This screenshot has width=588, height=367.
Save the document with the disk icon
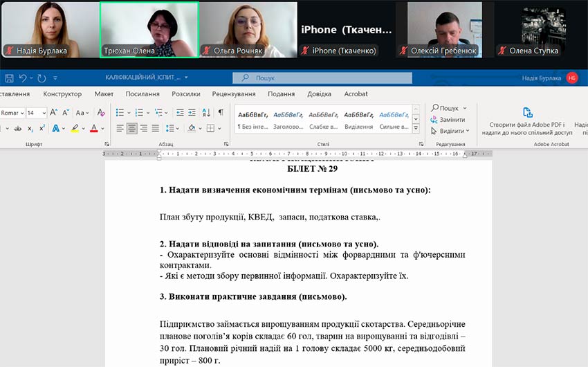click(10, 78)
